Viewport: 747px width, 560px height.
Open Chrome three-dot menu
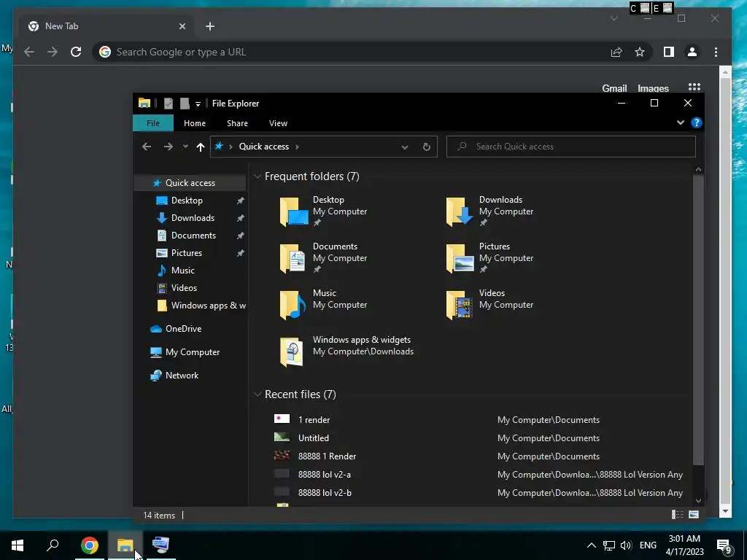point(716,52)
